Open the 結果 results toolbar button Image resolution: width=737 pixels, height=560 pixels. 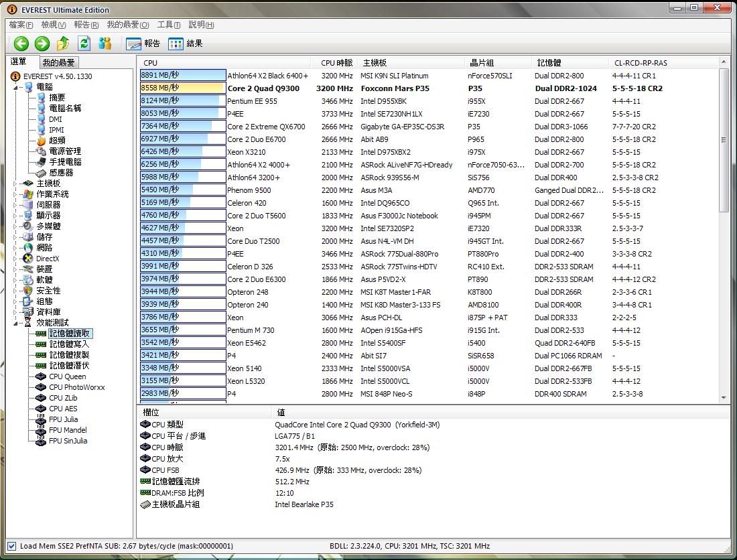point(185,44)
